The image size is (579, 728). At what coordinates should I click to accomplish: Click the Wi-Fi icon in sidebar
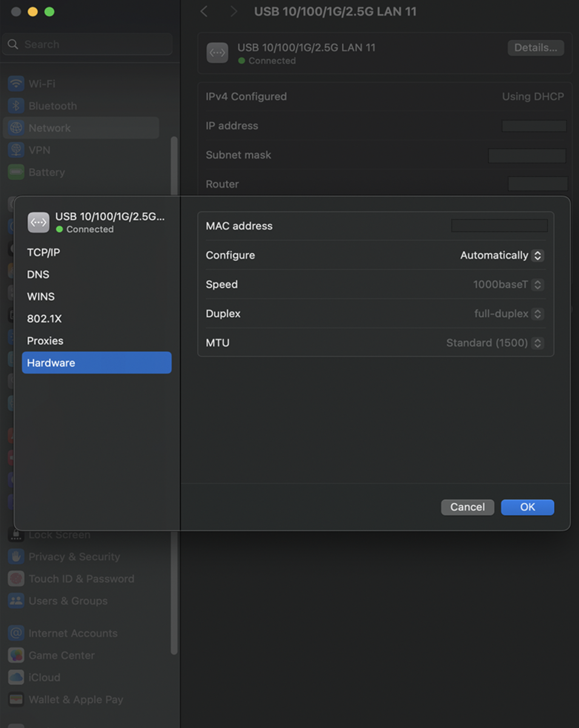click(x=16, y=84)
